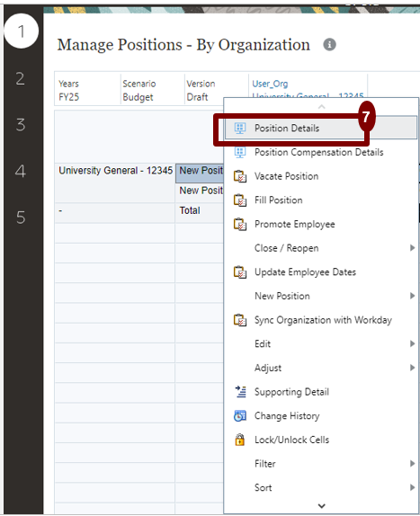Viewport: 420px width, 516px height.
Task: Show more items with bottom menu chevron
Action: pyautogui.click(x=322, y=506)
